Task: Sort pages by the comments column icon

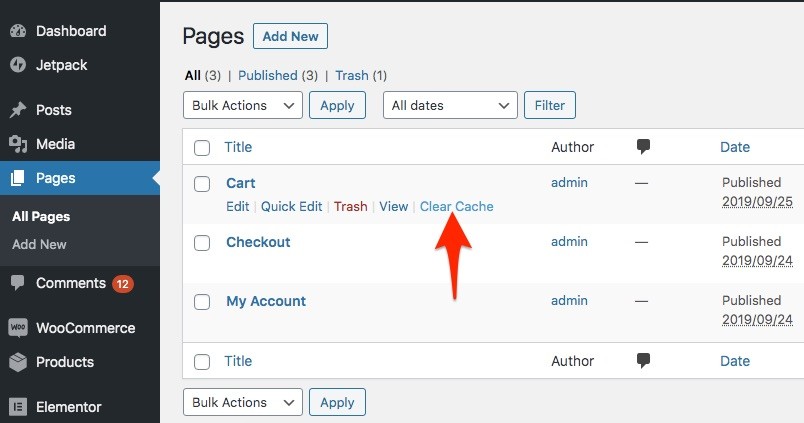Action: tap(643, 147)
